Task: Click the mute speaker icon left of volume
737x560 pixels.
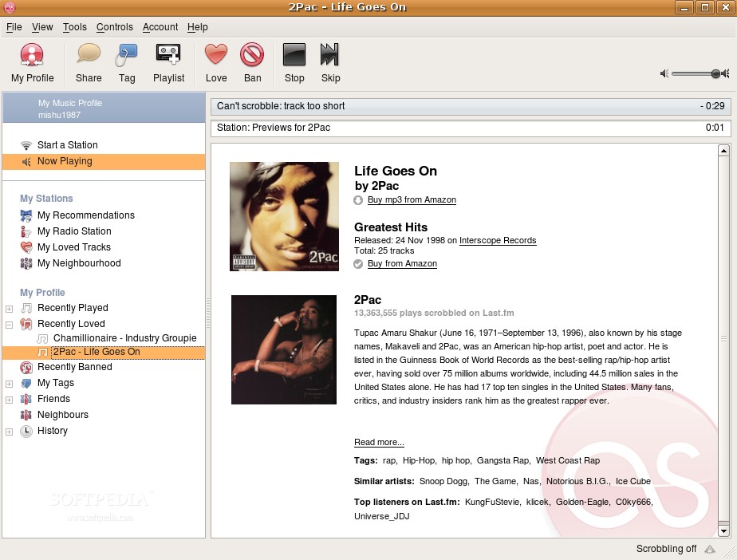Action: 664,73
